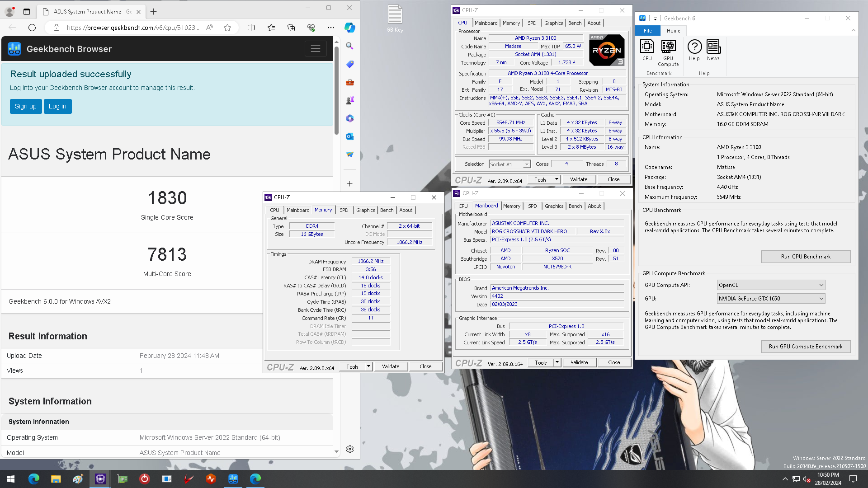The width and height of the screenshot is (868, 488).
Task: Open the Edge sidebar settings gear
Action: [350, 449]
